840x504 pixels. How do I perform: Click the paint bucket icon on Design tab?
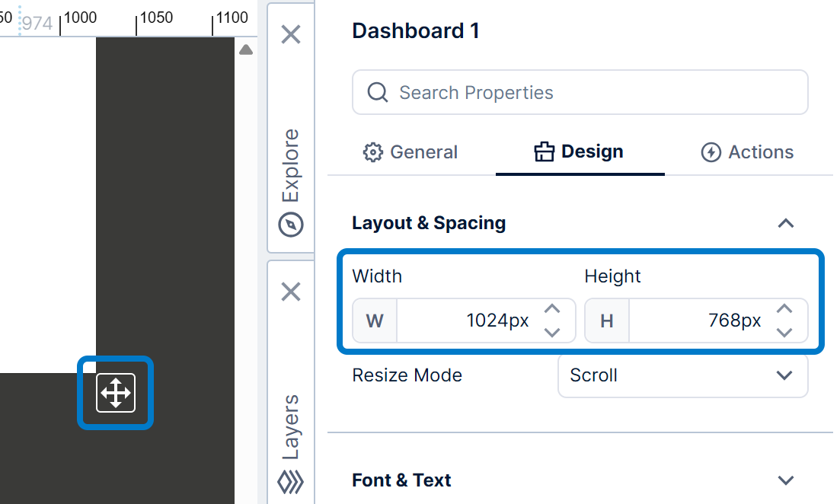coord(545,152)
